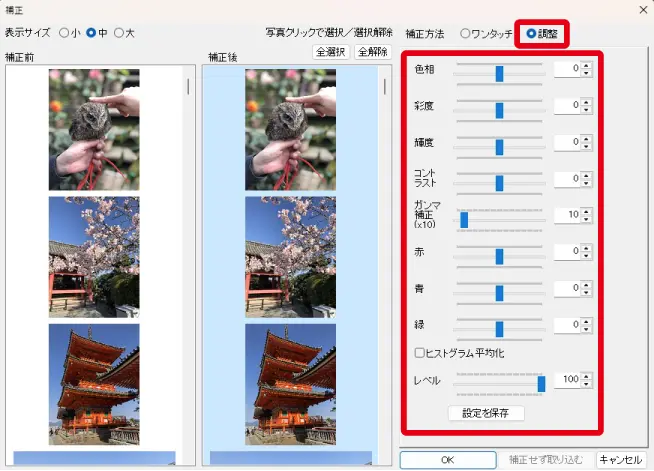Decrease コントラスト value with down arrow
654x471 pixels.
587,183
